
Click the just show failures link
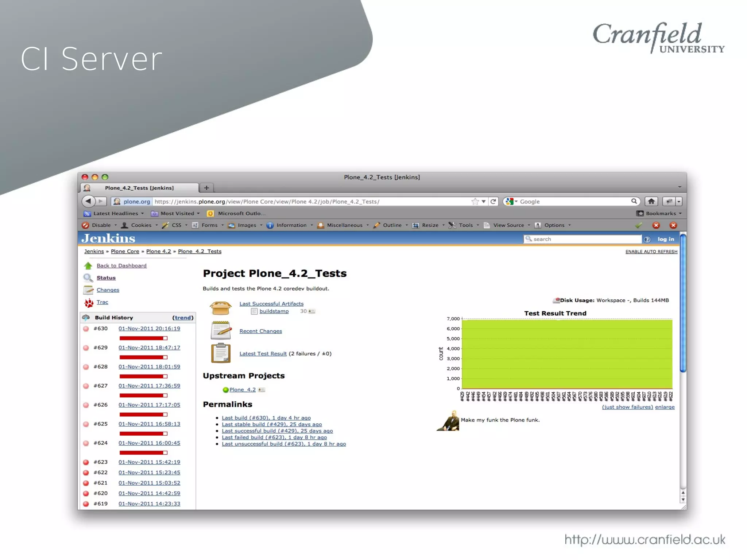pyautogui.click(x=627, y=407)
